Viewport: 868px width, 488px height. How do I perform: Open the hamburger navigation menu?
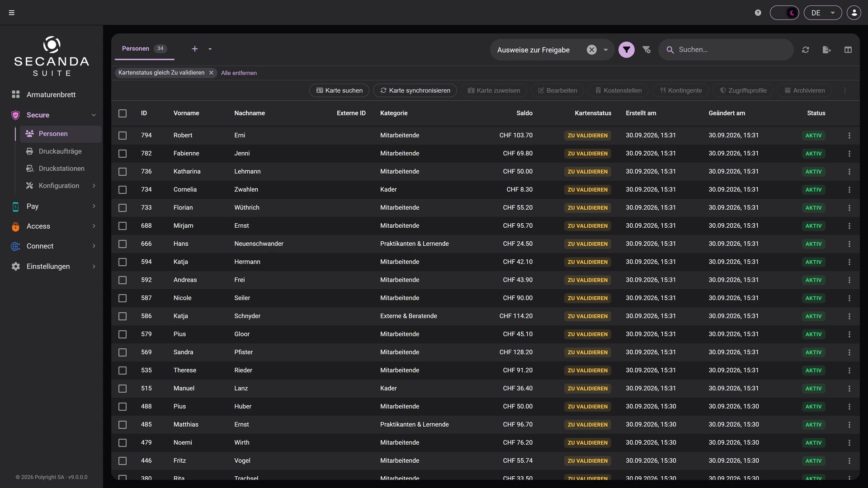(12, 13)
